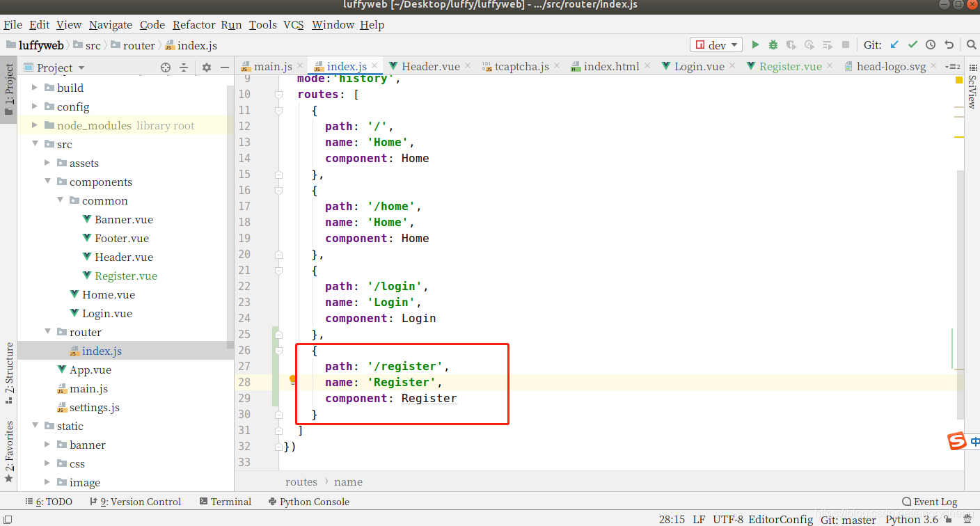Click the Run with Coverage icon
This screenshot has height=526, width=980.
(791, 45)
